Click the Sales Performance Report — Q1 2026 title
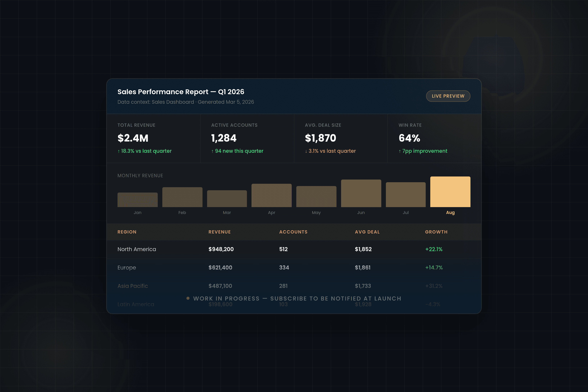The image size is (588, 392). pos(181,92)
